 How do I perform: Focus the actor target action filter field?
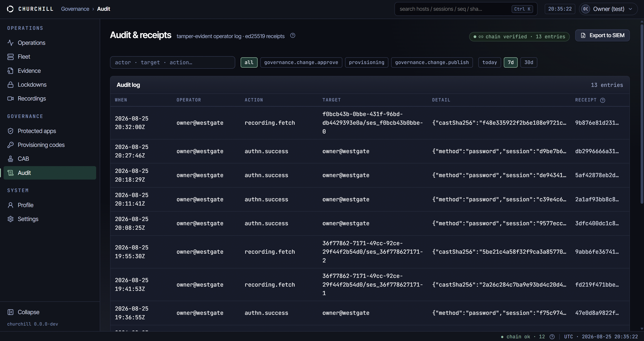point(172,62)
